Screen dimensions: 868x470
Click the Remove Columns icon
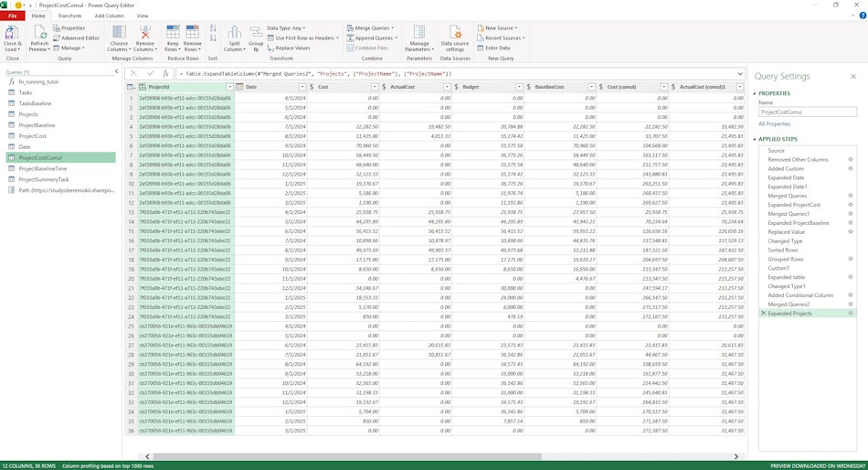[145, 32]
